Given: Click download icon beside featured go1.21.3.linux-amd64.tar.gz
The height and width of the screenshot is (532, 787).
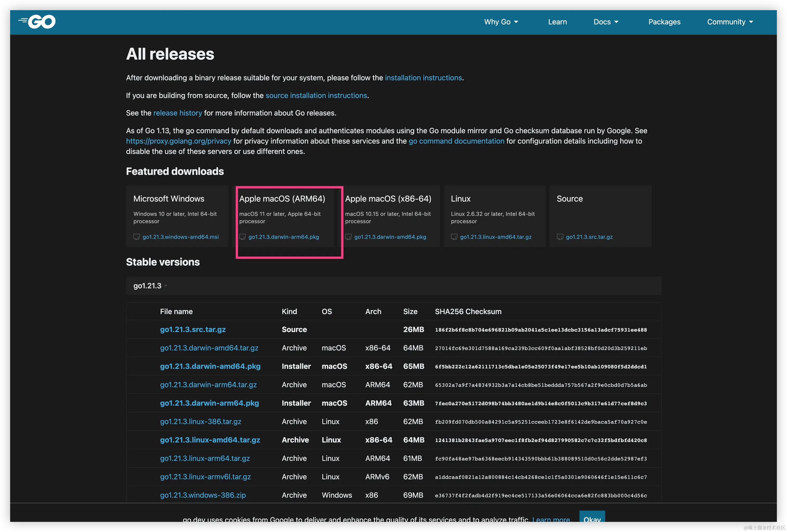Looking at the screenshot, I should tap(454, 237).
